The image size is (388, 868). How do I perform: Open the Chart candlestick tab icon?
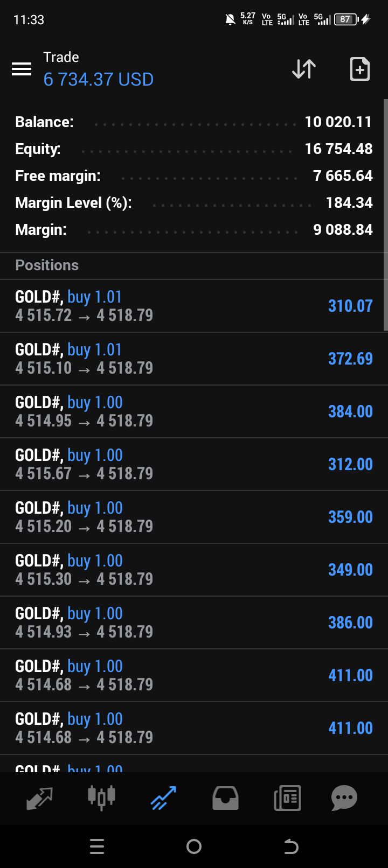point(101,798)
